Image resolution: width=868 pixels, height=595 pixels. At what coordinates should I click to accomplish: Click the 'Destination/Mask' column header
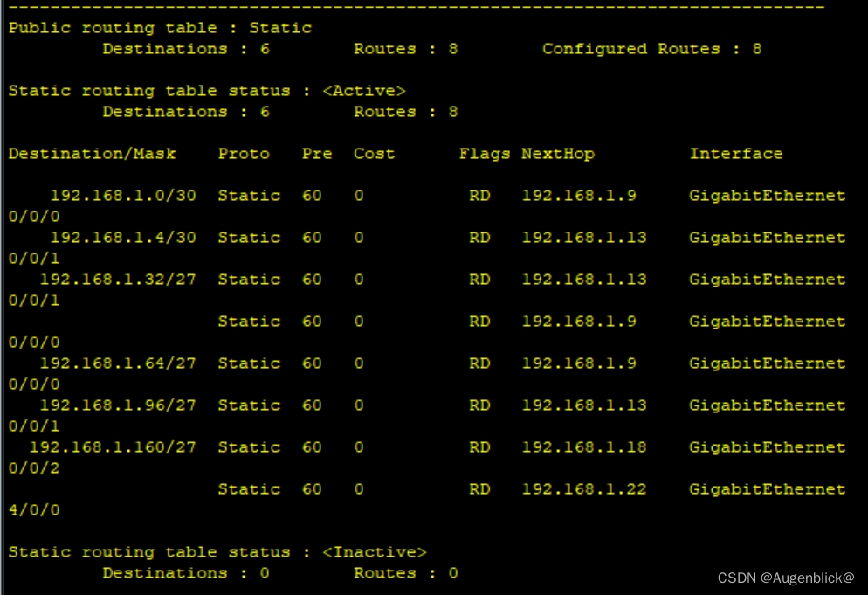pyautogui.click(x=92, y=154)
